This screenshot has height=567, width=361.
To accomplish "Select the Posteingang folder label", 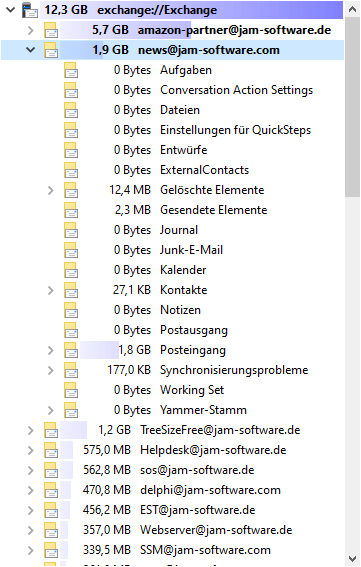I will pyautogui.click(x=193, y=350).
